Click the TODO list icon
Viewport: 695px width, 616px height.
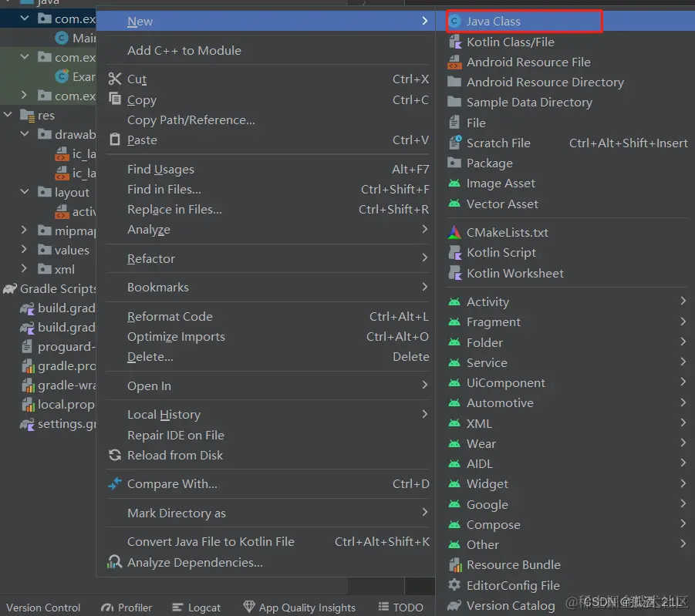(x=384, y=607)
